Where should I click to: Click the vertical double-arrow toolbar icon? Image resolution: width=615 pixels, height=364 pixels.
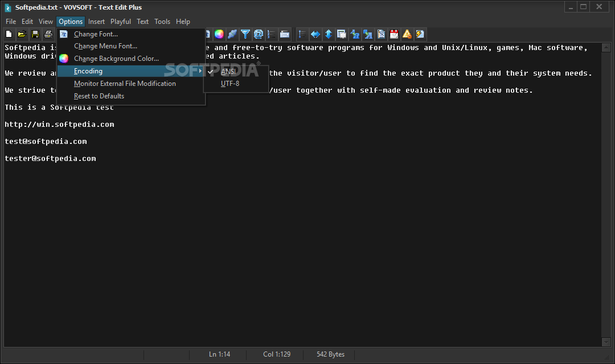329,35
